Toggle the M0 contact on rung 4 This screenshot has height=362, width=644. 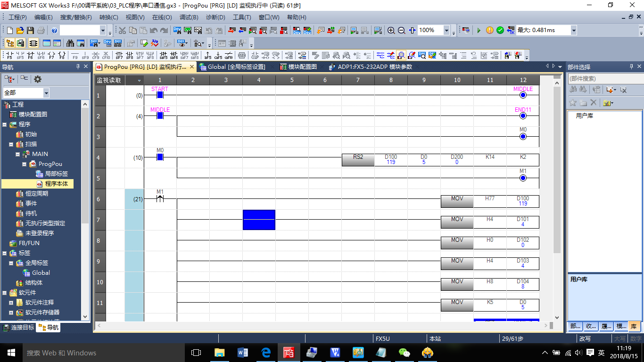tap(160, 157)
